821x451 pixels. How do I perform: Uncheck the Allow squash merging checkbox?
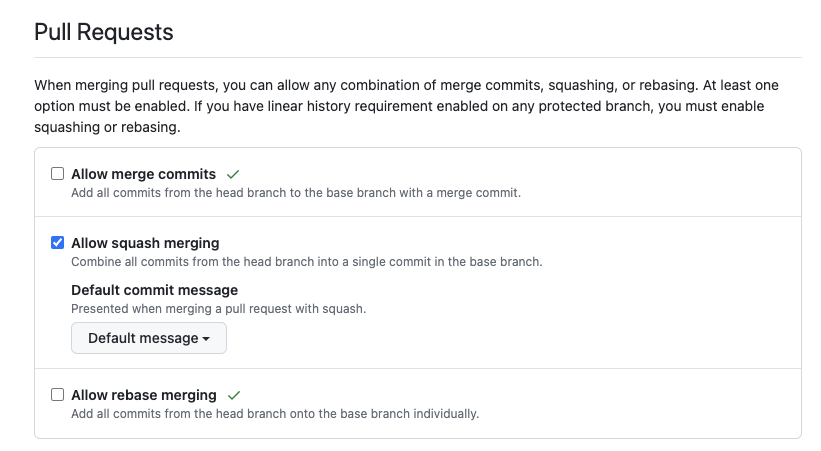(x=58, y=243)
